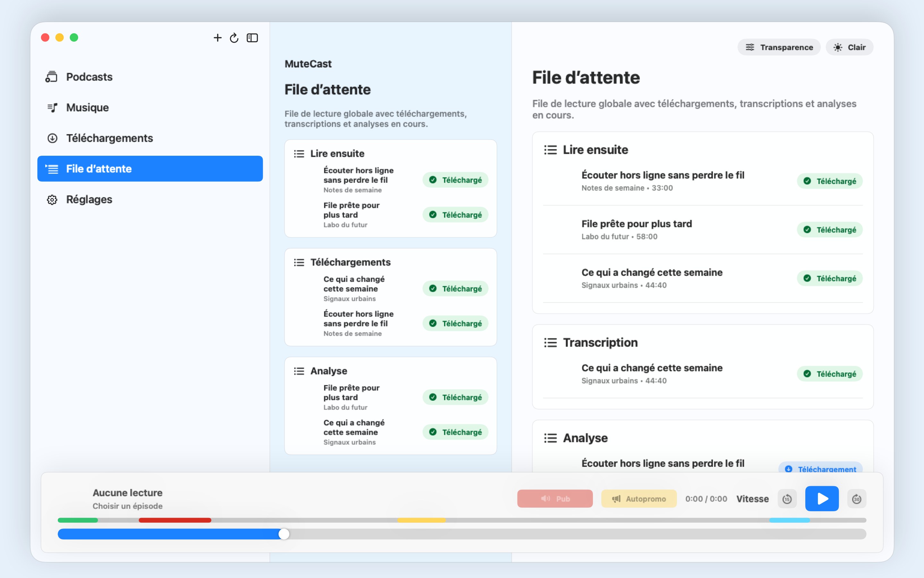The width and height of the screenshot is (924, 578).
Task: Click the speaker icon in Pub button
Action: pos(545,498)
